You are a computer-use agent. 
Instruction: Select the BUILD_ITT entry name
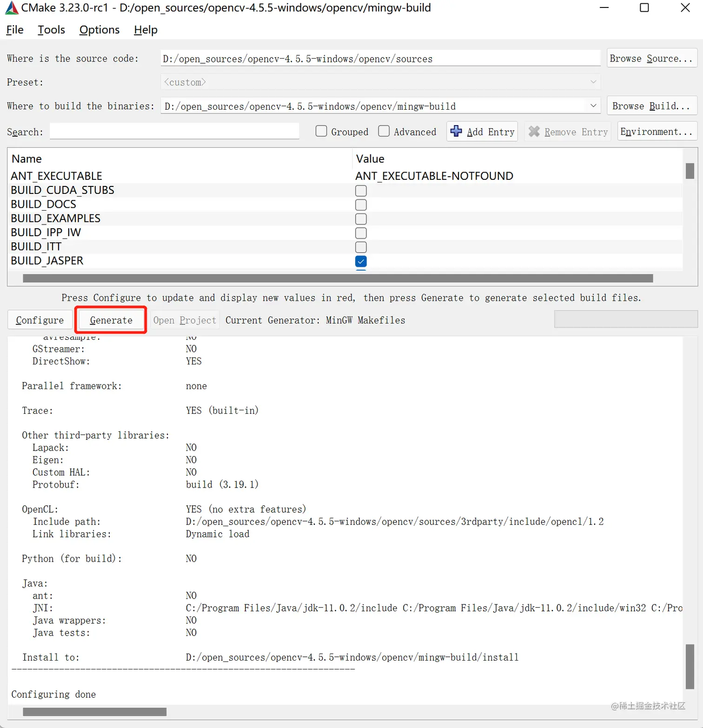[36, 246]
